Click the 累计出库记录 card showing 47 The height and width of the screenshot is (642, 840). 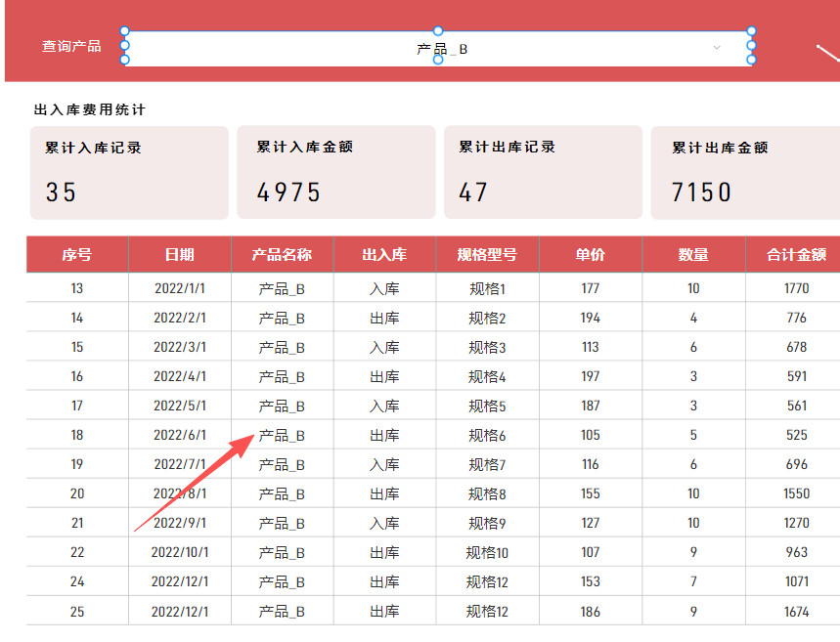coord(543,172)
